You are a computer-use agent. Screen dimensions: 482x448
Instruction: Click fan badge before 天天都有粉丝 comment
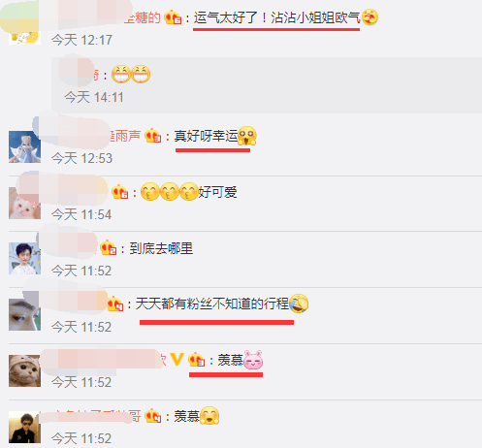click(x=115, y=304)
